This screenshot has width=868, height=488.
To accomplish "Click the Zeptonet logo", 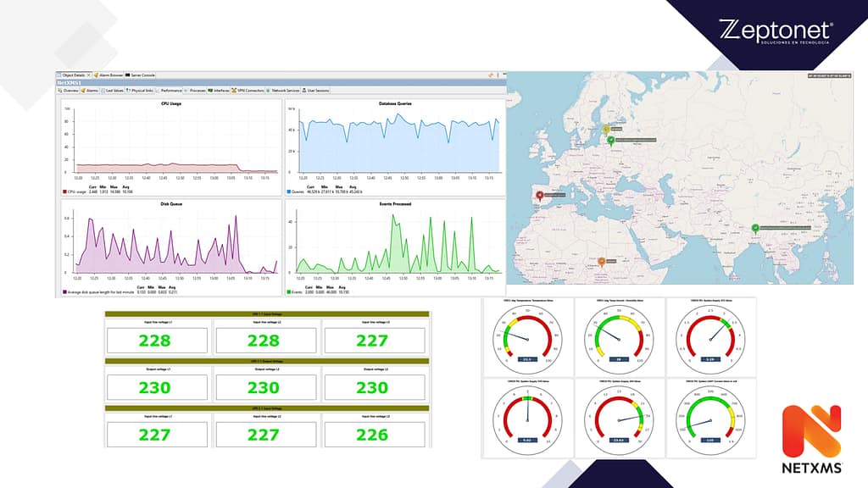I will [775, 31].
